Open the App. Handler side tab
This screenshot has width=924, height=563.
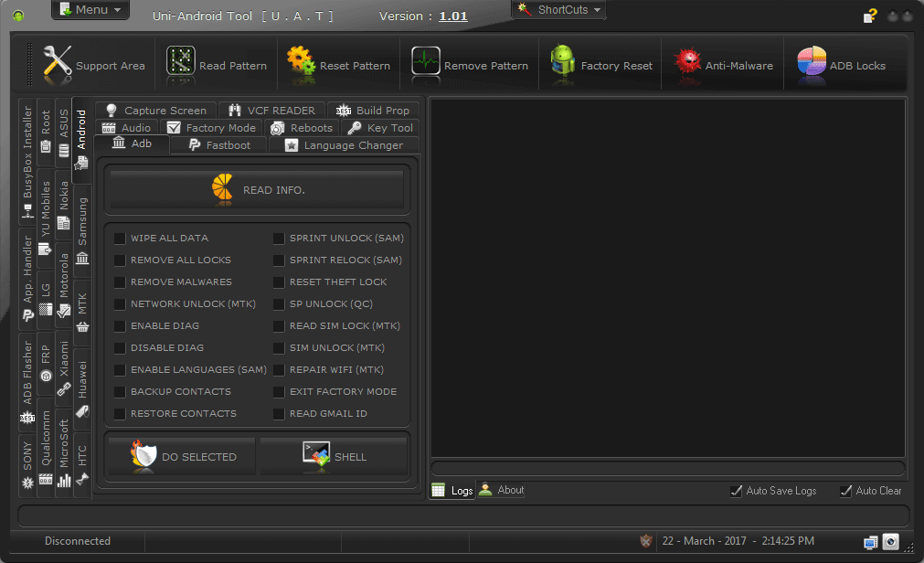[x=27, y=278]
